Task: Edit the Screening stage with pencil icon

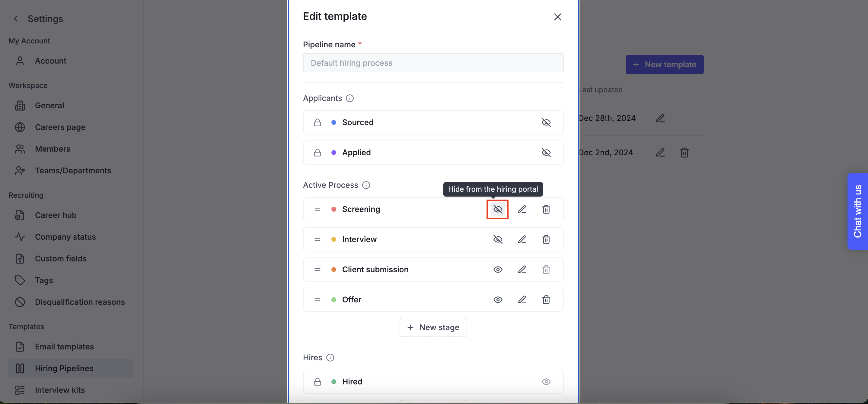Action: (x=522, y=209)
